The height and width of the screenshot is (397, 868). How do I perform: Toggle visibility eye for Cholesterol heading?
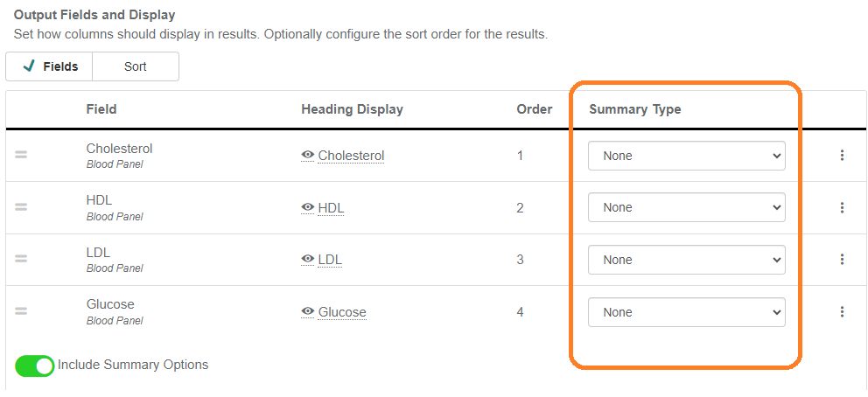pyautogui.click(x=308, y=155)
